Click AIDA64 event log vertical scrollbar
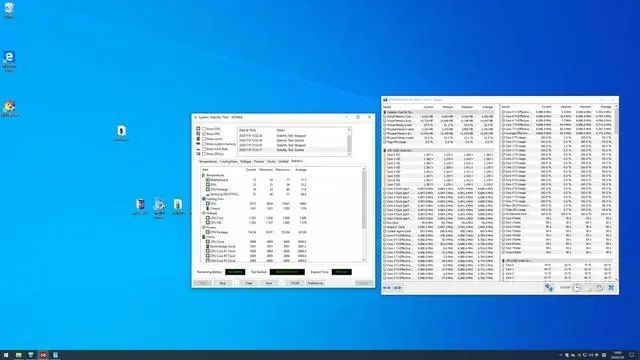Viewport: 640px width, 360px height. pos(349,141)
